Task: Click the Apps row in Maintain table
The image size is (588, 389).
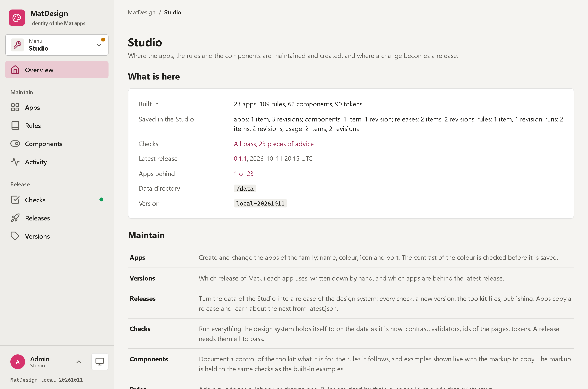Action: (351, 258)
